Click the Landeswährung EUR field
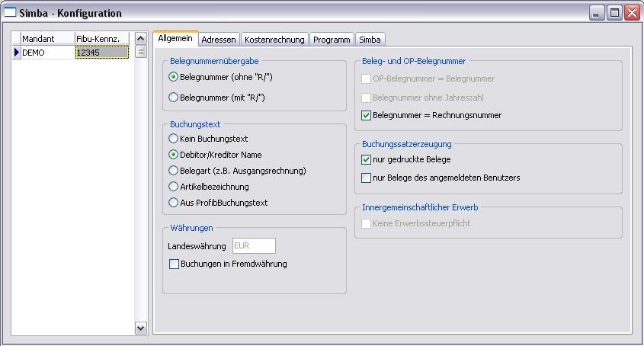 coord(254,246)
